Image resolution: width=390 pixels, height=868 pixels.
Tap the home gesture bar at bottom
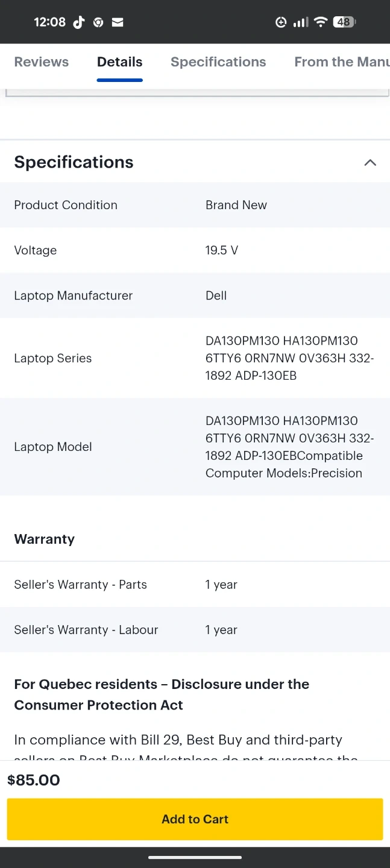(195, 857)
